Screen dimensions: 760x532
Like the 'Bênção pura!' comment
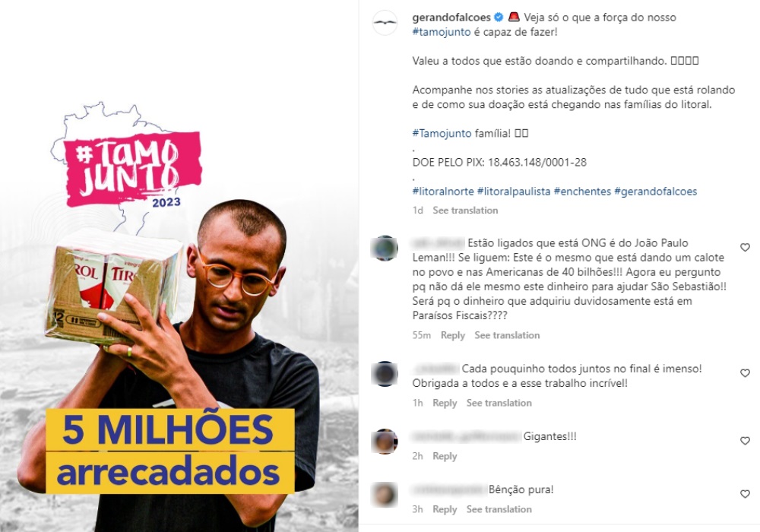tap(745, 494)
